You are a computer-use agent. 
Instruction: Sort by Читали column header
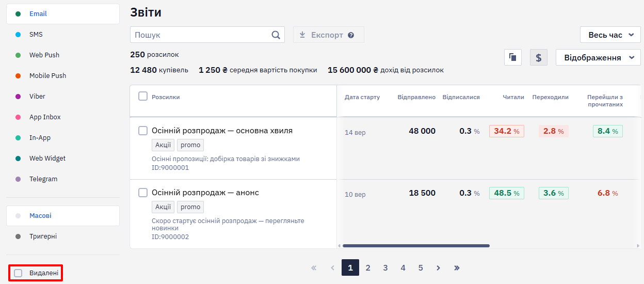tap(513, 97)
